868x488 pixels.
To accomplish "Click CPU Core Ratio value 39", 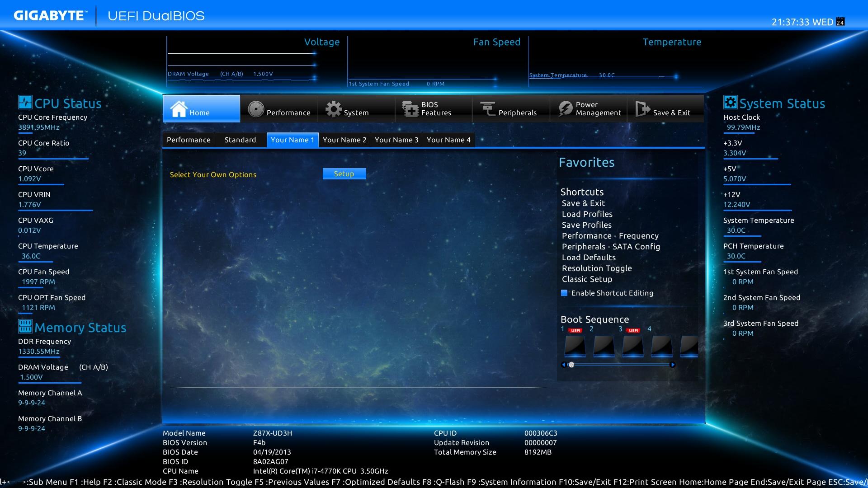I will (x=22, y=153).
